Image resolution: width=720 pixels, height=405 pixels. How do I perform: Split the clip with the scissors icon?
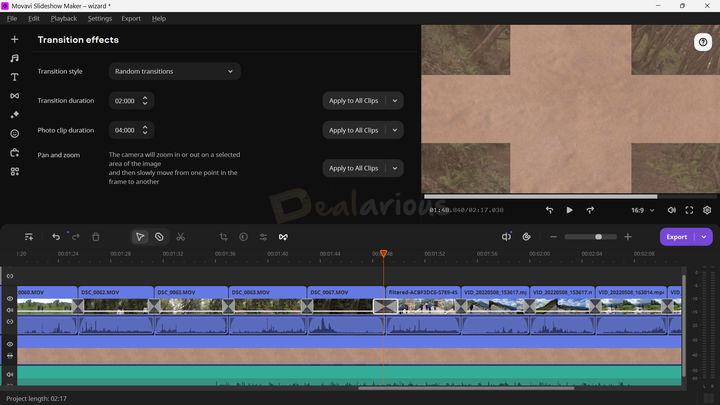coord(180,237)
